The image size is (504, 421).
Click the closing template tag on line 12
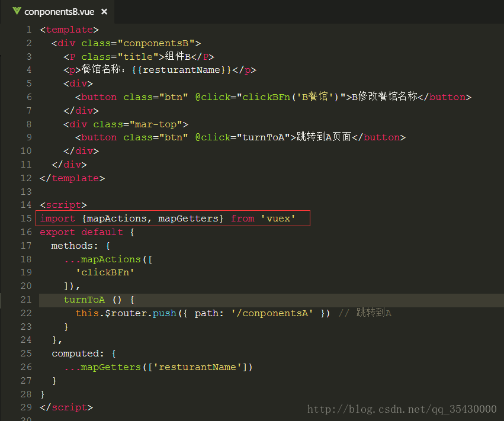pos(72,178)
